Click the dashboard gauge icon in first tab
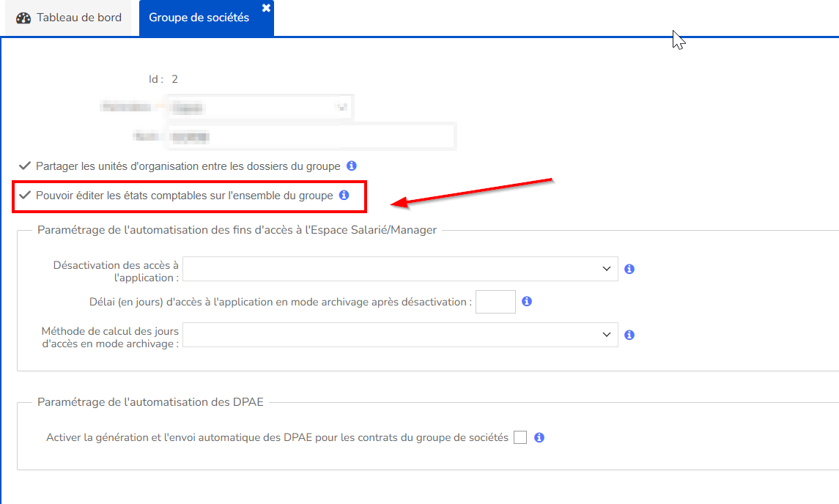 (x=23, y=18)
